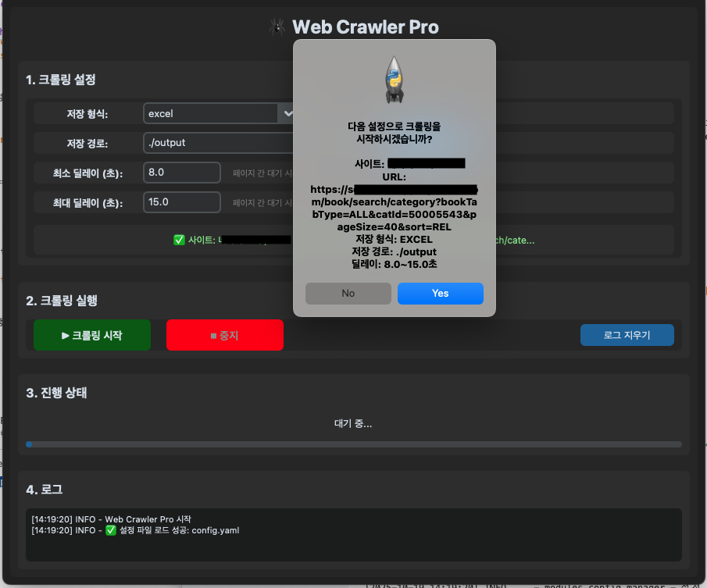This screenshot has height=588, width=707.
Task: Open the excel format combo box
Action: 211,113
